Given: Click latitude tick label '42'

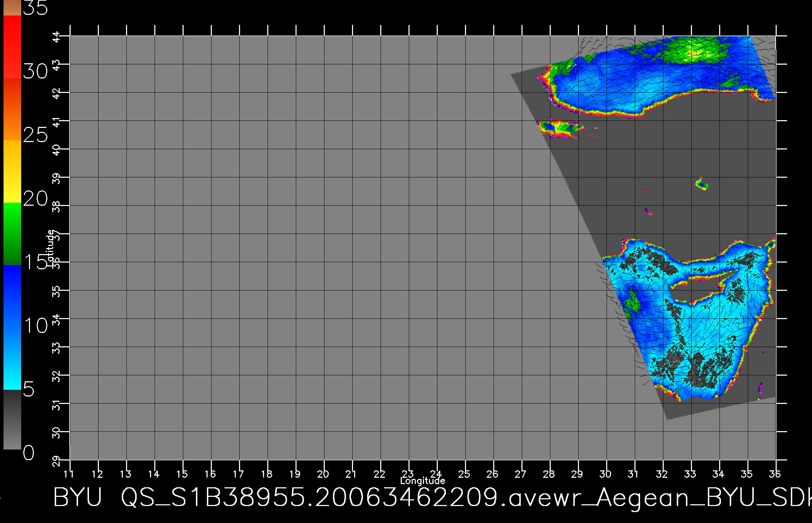Looking at the screenshot, I should 57,93.
